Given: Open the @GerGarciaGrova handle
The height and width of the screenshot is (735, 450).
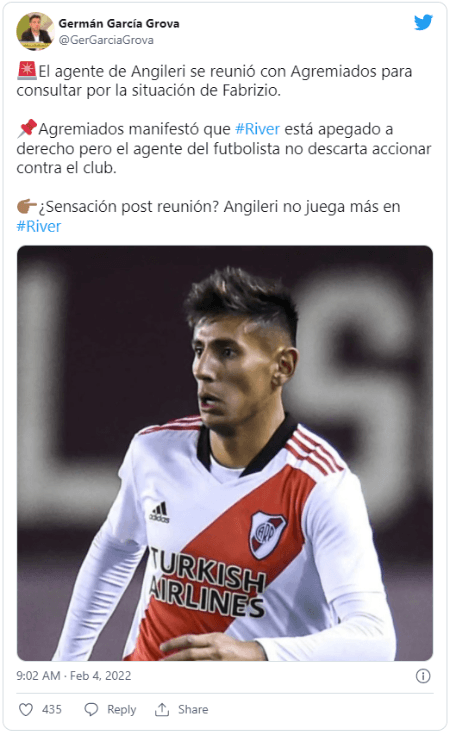Looking at the screenshot, I should coord(106,40).
